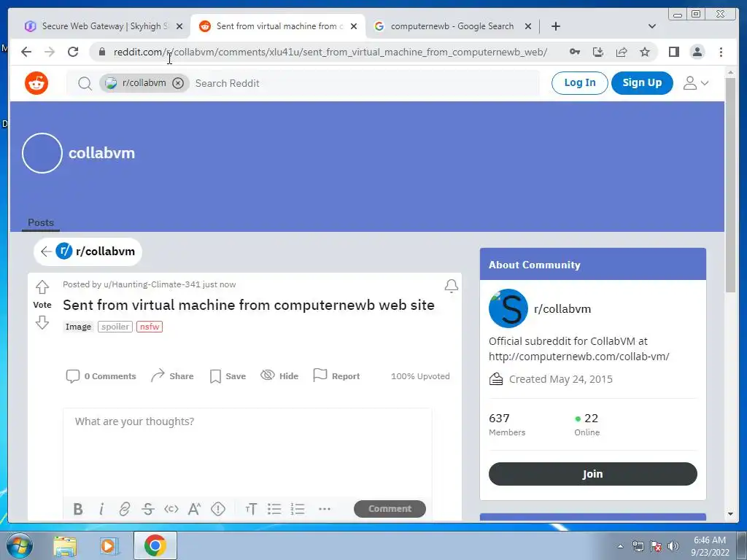Insert a numbered list
Image resolution: width=747 pixels, height=560 pixels.
point(298,509)
